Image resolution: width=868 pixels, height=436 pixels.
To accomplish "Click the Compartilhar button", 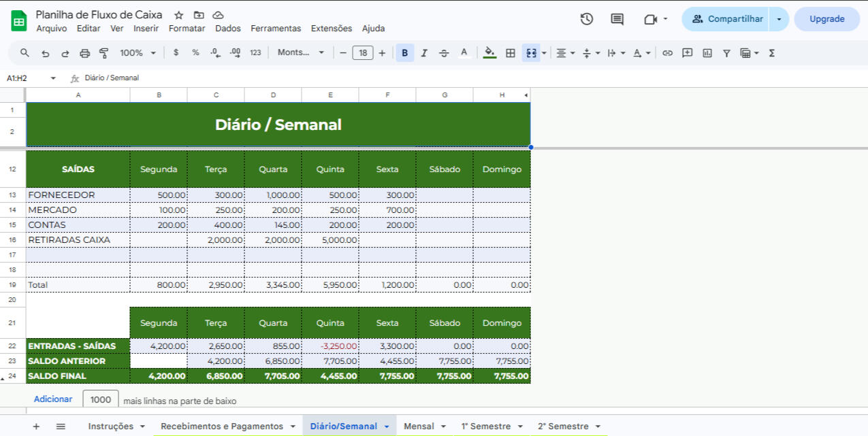I will click(727, 19).
